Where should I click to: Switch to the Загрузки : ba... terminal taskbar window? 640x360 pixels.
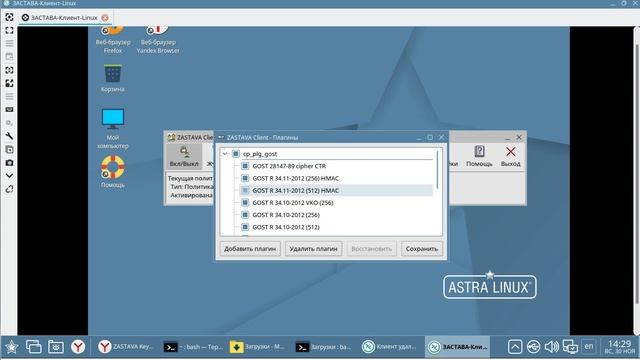click(x=323, y=347)
